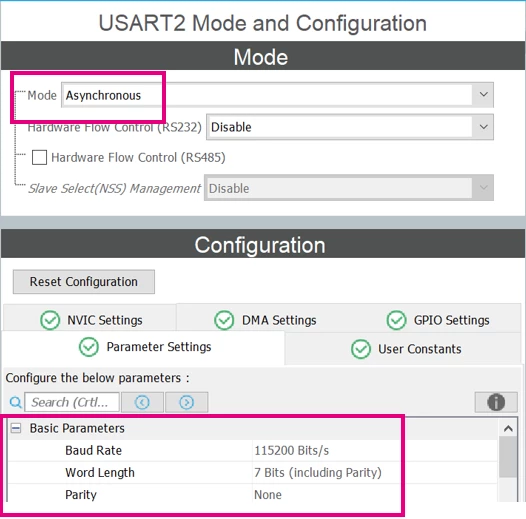Click GPIO Settings green check icon
This screenshot has width=526, height=519.
pos(396,320)
